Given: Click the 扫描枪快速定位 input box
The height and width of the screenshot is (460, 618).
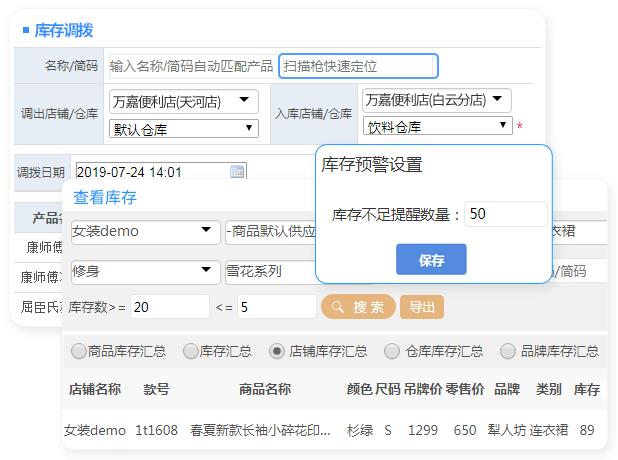Looking at the screenshot, I should [x=358, y=66].
